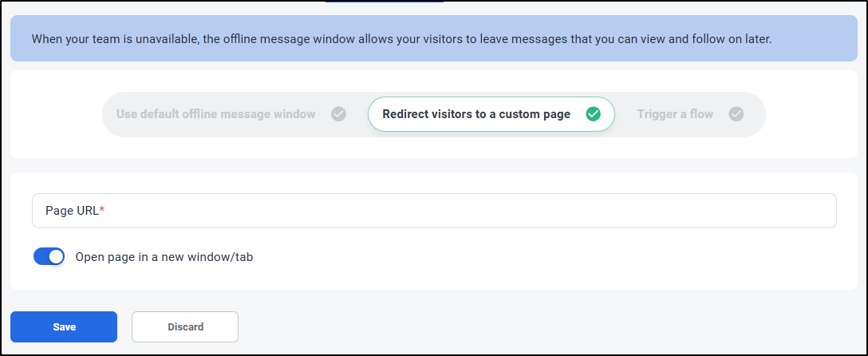Select the Trigger a flow option
The image size is (868, 356).
(x=675, y=114)
